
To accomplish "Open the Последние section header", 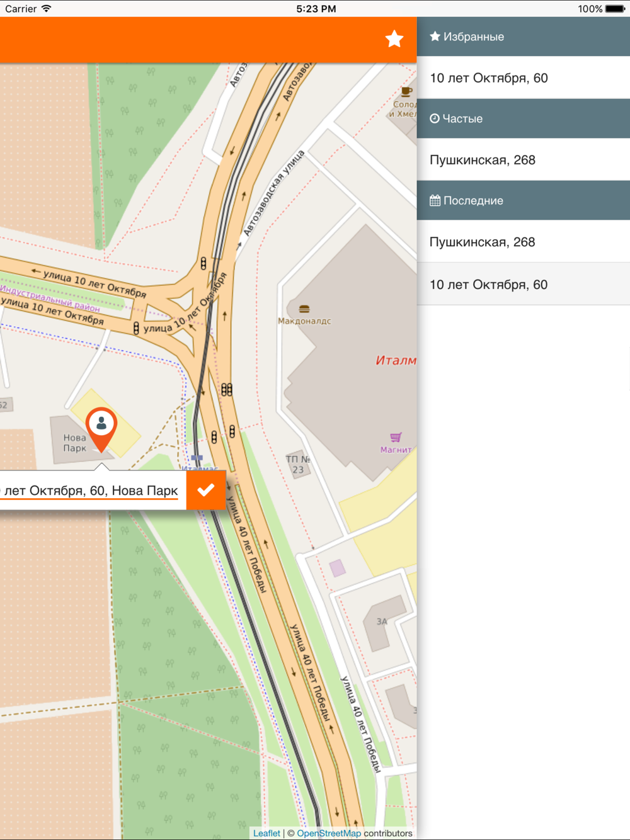I will click(x=524, y=200).
